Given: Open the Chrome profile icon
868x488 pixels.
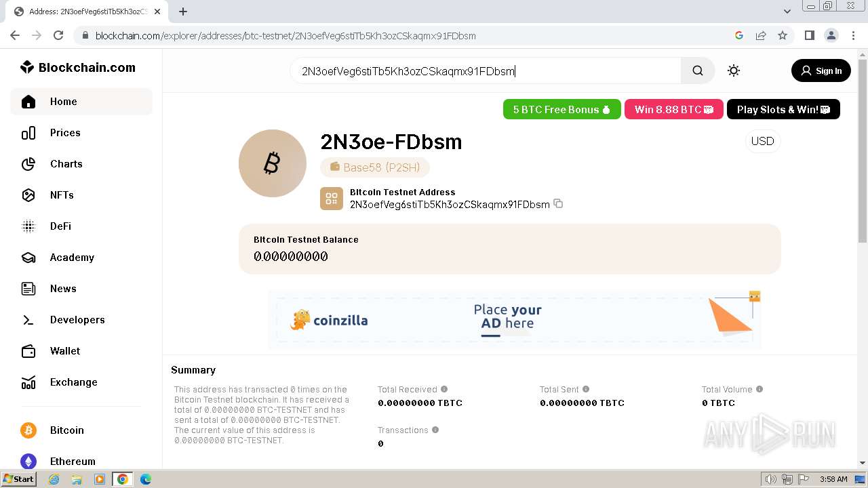Looking at the screenshot, I should pos(831,35).
